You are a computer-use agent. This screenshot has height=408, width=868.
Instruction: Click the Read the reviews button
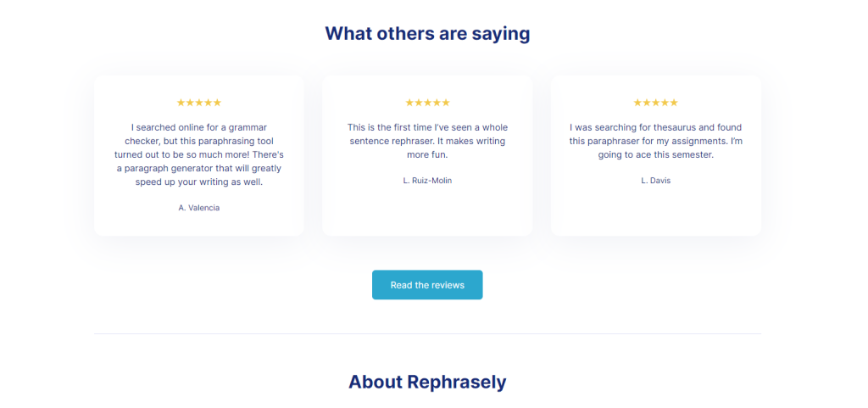427,285
